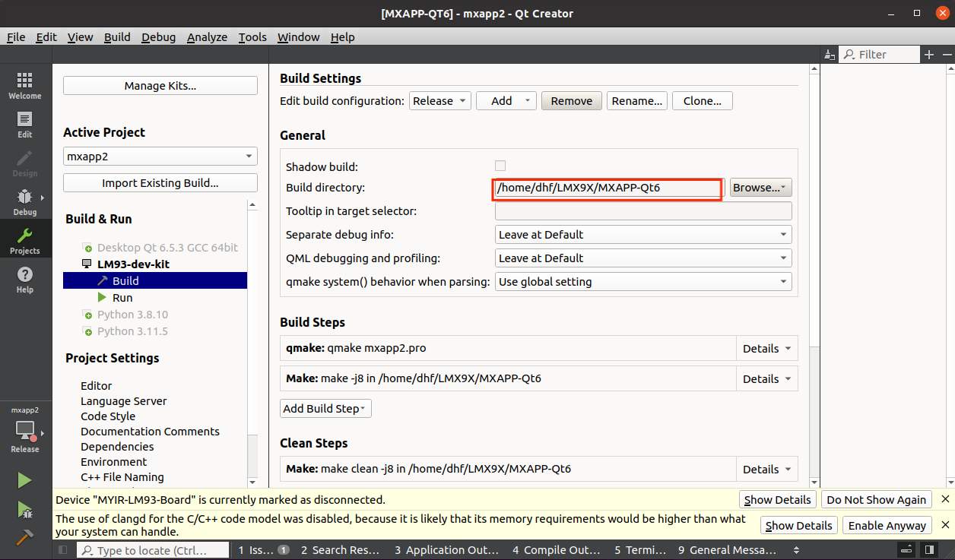Open the mxapp2 kit selector
This screenshot has height=560, width=955.
tap(25, 431)
